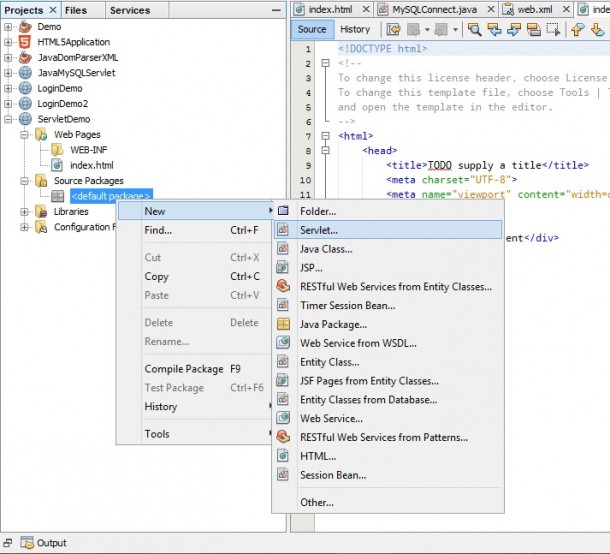Collapse the Web Pages folder
610x554 pixels.
[x=26, y=134]
